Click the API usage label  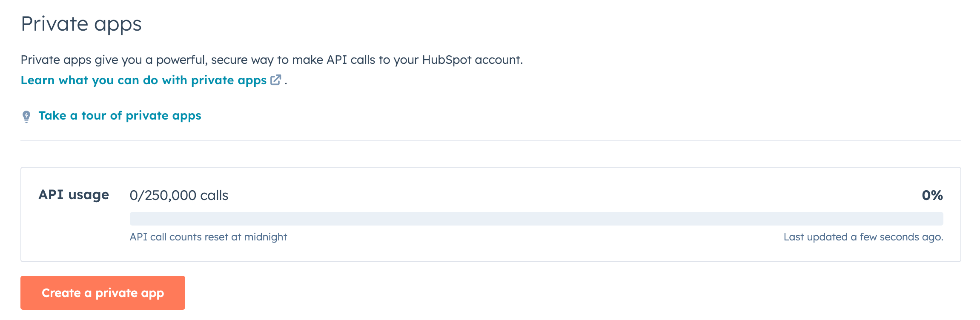point(73,194)
